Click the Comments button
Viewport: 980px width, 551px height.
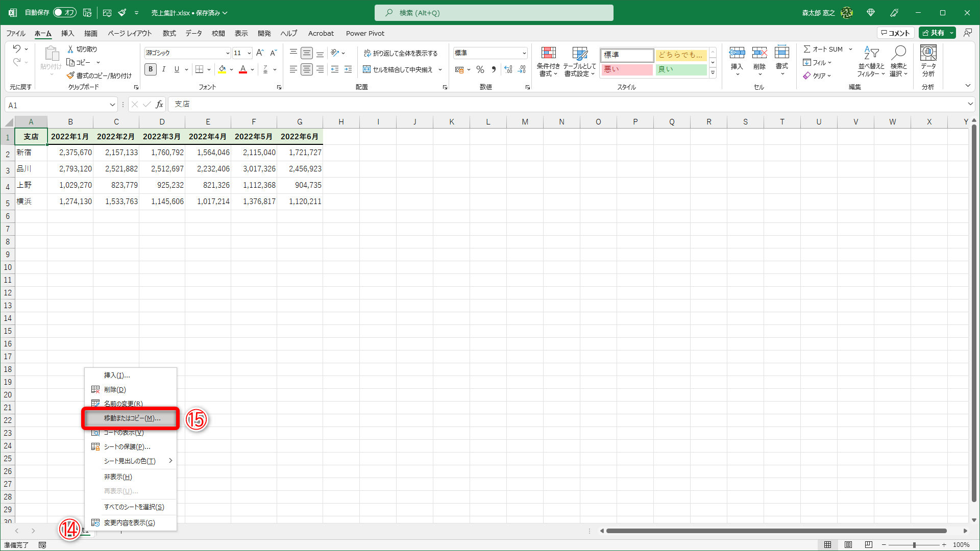pyautogui.click(x=896, y=33)
